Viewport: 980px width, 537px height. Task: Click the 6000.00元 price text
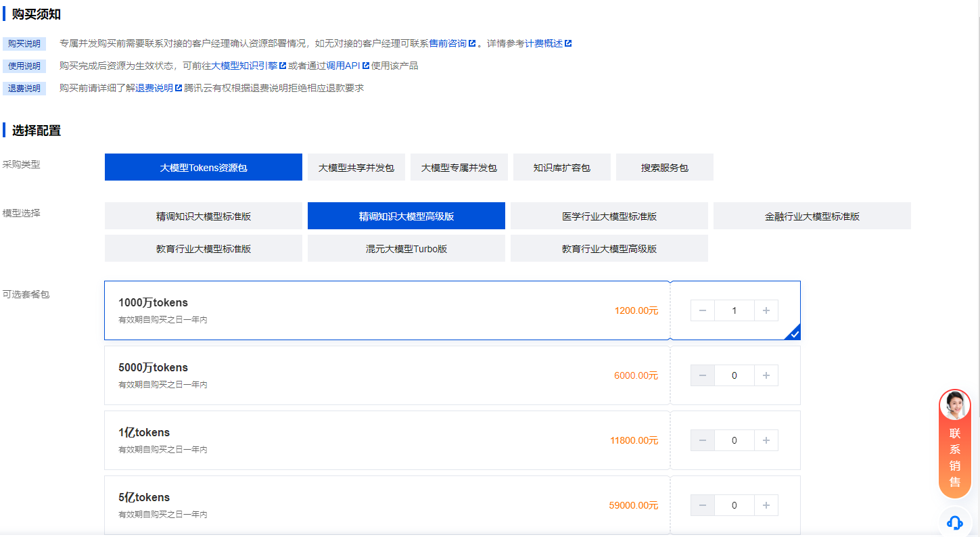pyautogui.click(x=636, y=375)
